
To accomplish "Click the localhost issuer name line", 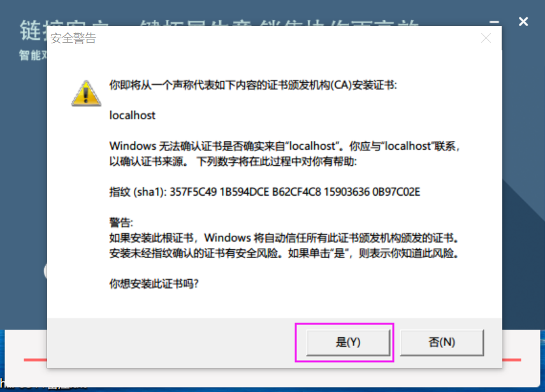I will click(x=133, y=115).
